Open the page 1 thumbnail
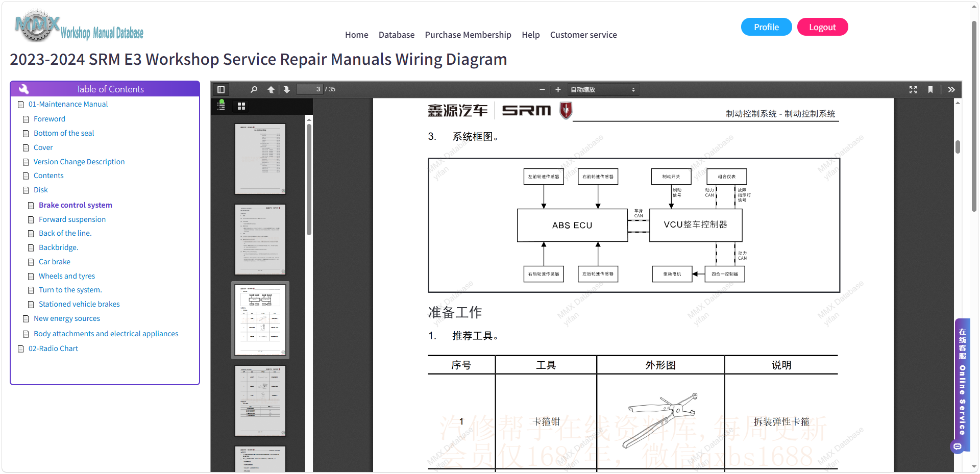This screenshot has width=980, height=474. (x=260, y=159)
